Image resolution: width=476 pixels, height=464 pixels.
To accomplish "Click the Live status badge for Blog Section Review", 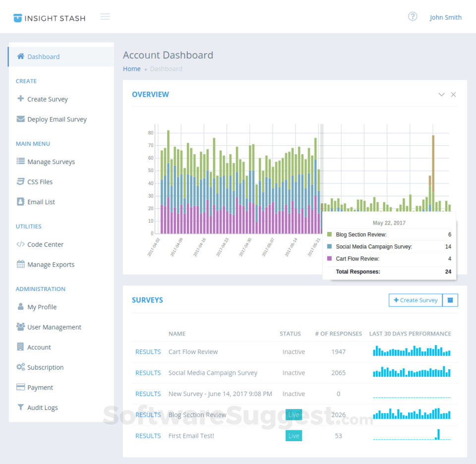I will [x=294, y=414].
